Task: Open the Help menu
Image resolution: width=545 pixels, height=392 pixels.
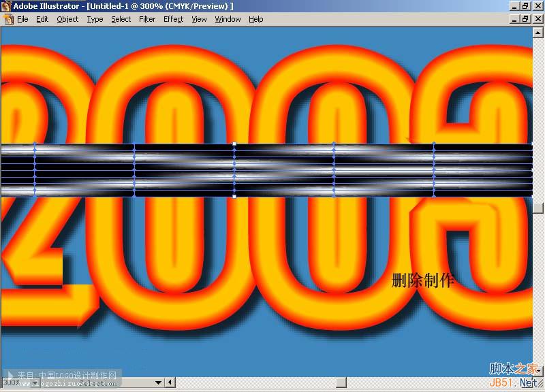Action: coord(256,20)
